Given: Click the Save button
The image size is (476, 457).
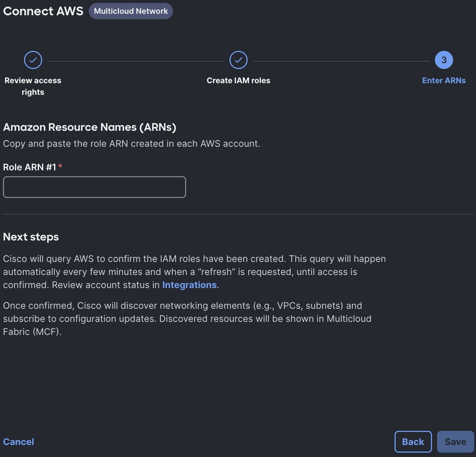Looking at the screenshot, I should pos(456,442).
